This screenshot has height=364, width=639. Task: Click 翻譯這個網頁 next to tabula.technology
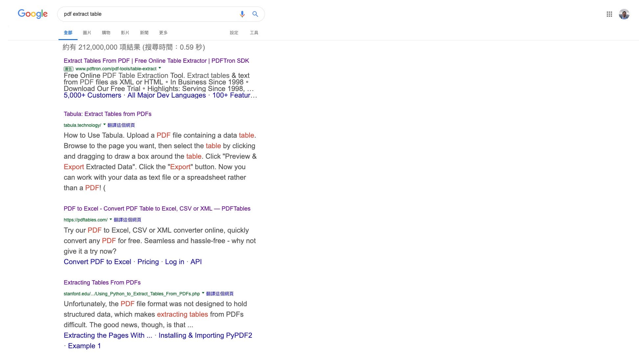[121, 125]
